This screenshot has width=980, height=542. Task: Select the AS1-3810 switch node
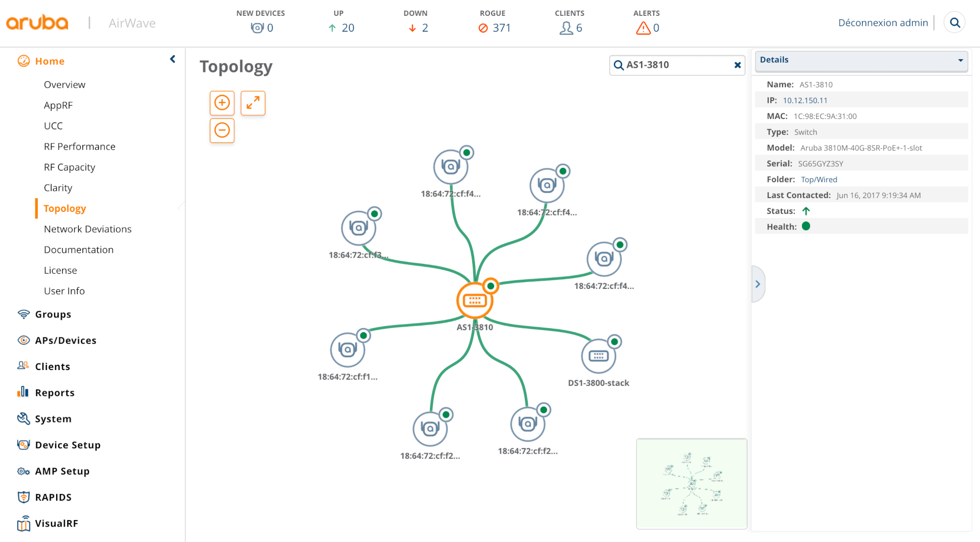coord(475,301)
